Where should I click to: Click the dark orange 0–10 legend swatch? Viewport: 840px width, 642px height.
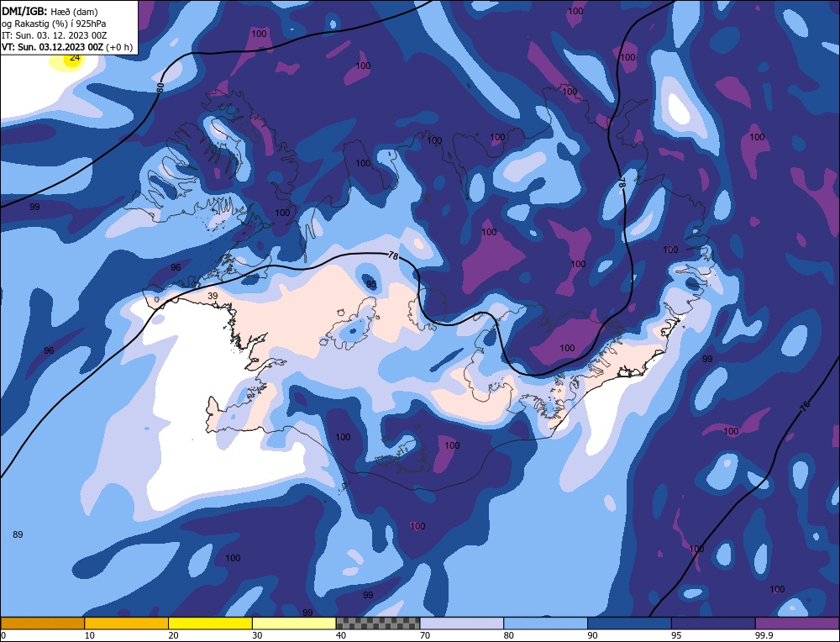42,623
